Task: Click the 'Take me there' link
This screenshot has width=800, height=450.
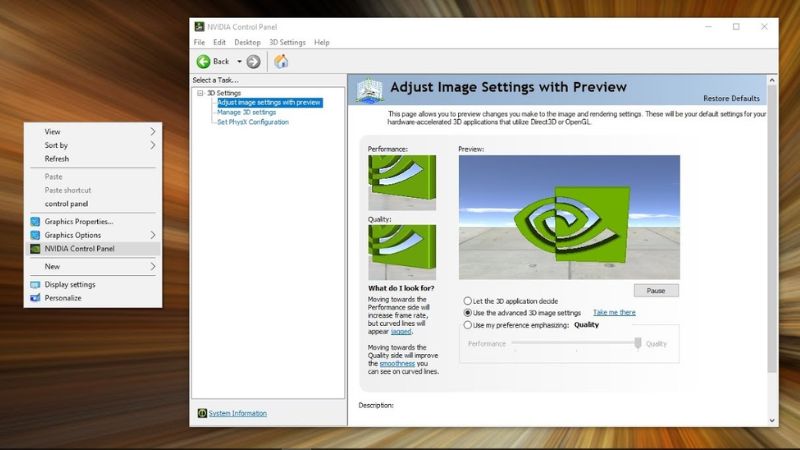Action: click(614, 312)
